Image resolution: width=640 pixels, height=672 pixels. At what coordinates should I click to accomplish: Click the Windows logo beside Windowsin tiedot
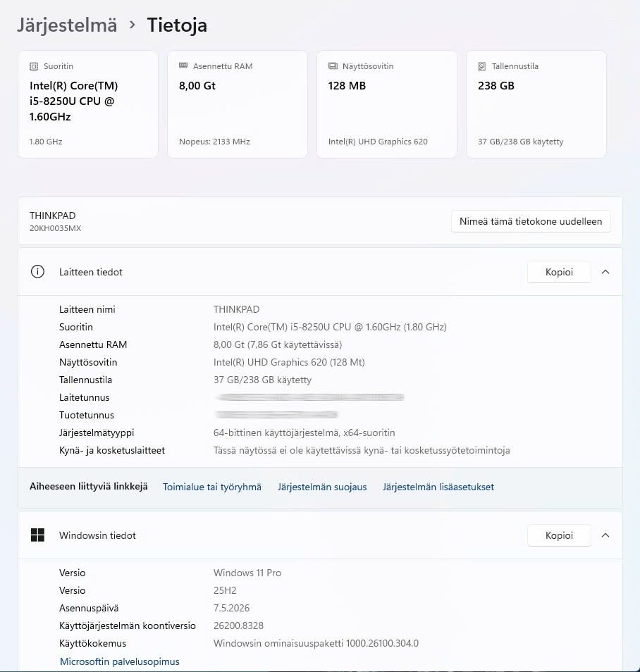click(38, 535)
